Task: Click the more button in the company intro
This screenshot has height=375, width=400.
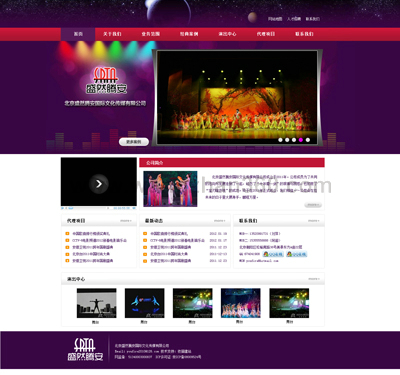Action: coord(313,205)
